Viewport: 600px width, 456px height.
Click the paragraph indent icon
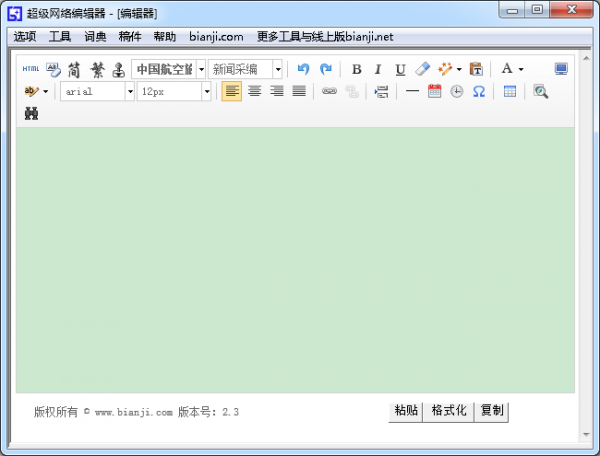coord(382,91)
